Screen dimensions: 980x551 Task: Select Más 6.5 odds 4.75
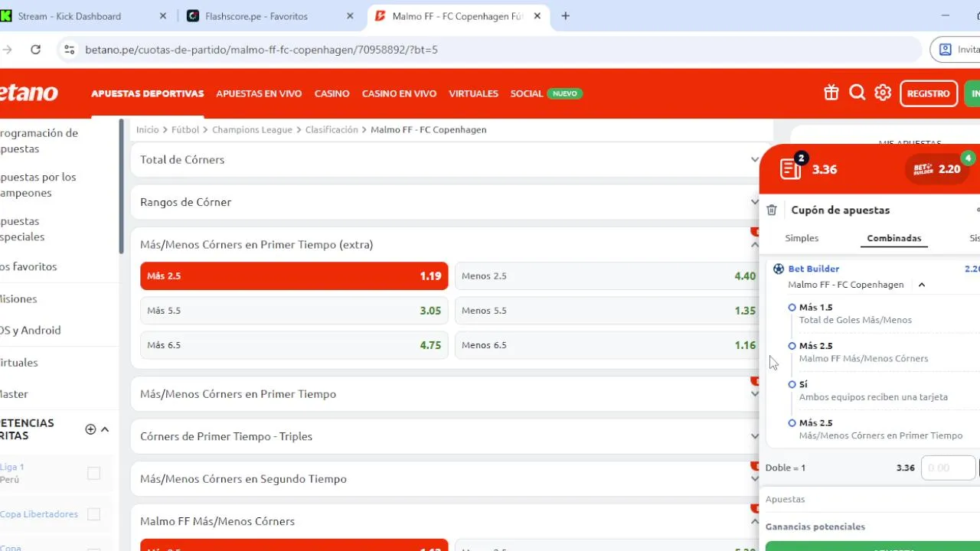(x=294, y=345)
